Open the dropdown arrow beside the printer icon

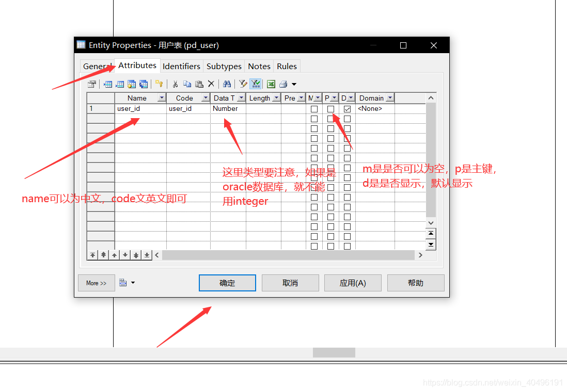(x=294, y=84)
